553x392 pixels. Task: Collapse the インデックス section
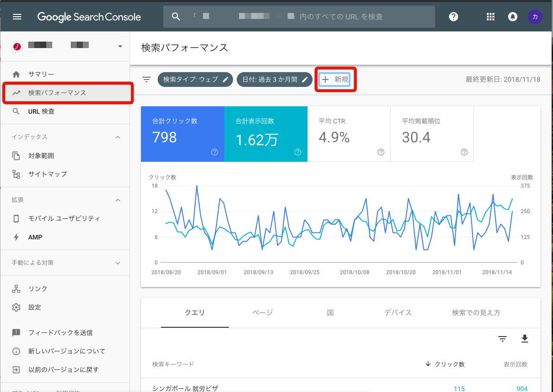[118, 137]
